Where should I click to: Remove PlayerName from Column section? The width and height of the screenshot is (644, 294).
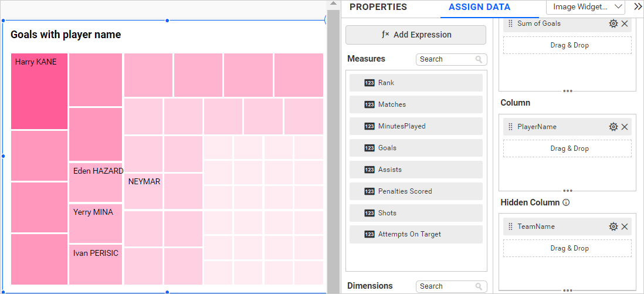tap(625, 127)
